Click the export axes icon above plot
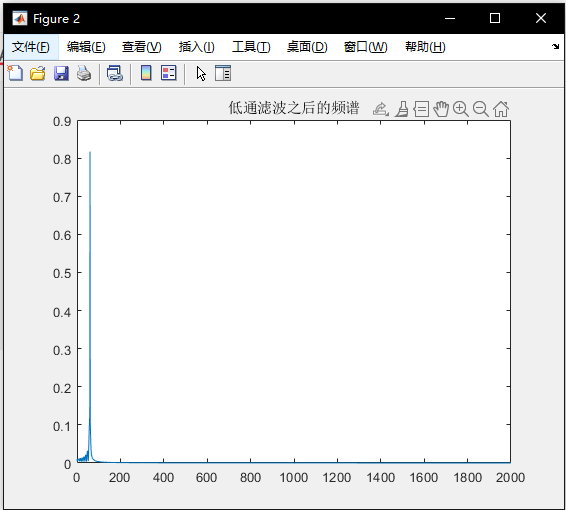 coord(381,109)
